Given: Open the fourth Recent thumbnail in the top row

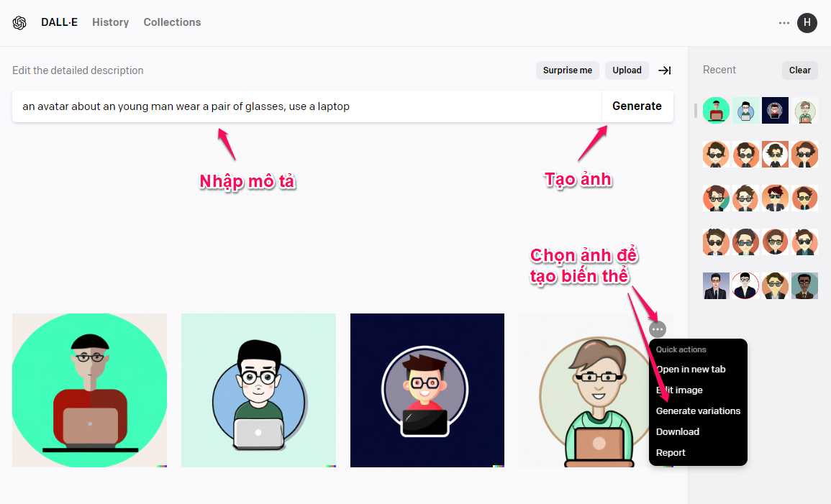Looking at the screenshot, I should click(x=804, y=111).
